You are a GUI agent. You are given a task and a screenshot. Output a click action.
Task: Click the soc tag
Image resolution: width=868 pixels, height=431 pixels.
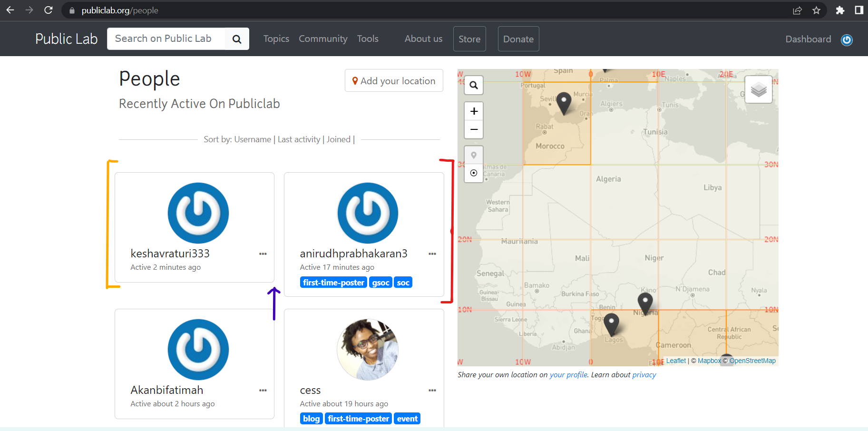pyautogui.click(x=403, y=283)
